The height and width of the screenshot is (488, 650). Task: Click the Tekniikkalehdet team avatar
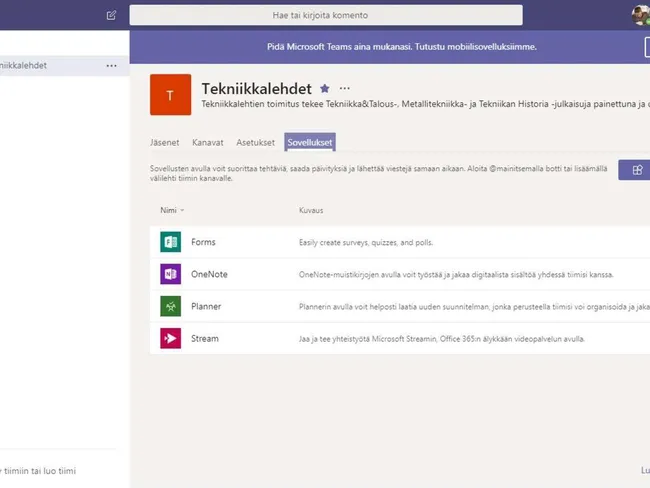[x=170, y=95]
